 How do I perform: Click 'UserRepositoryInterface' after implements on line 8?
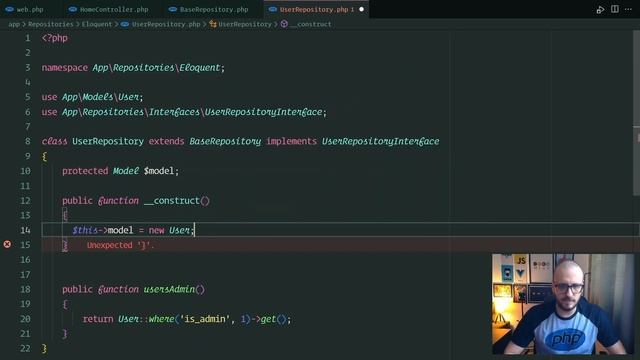click(380, 141)
